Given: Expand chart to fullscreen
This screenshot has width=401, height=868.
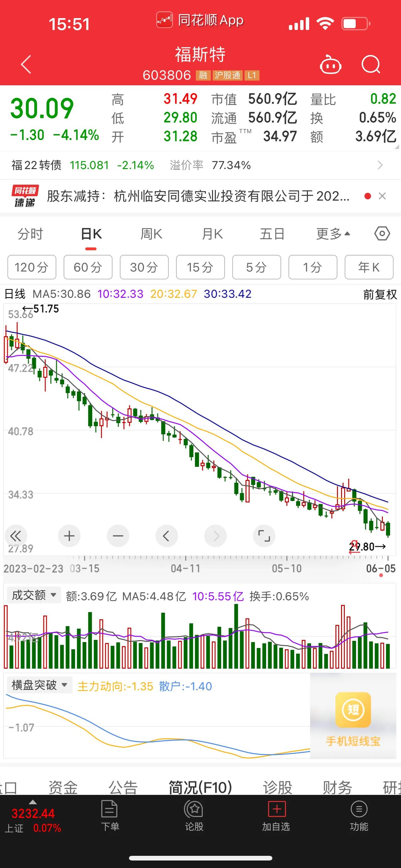Looking at the screenshot, I should tap(264, 536).
